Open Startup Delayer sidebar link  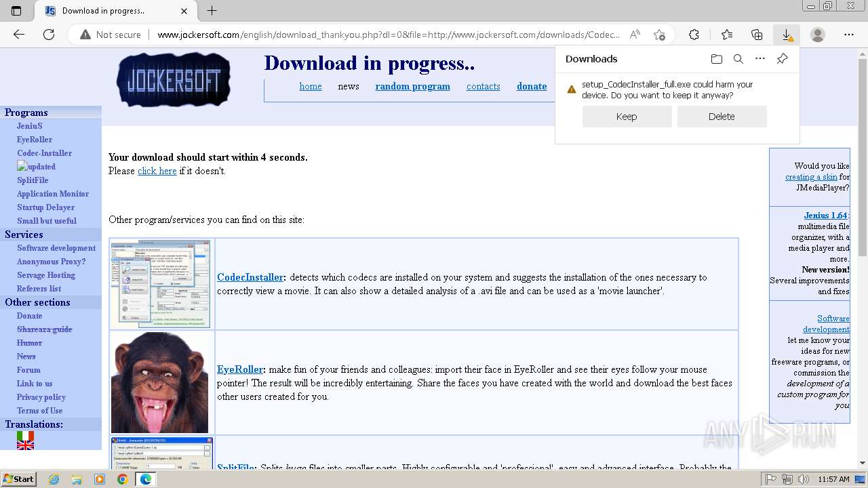45,207
